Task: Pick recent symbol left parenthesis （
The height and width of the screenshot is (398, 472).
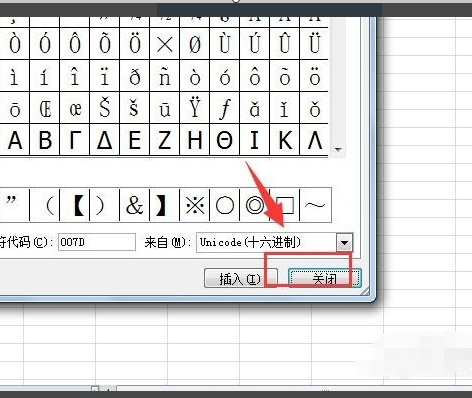Action: [45, 205]
